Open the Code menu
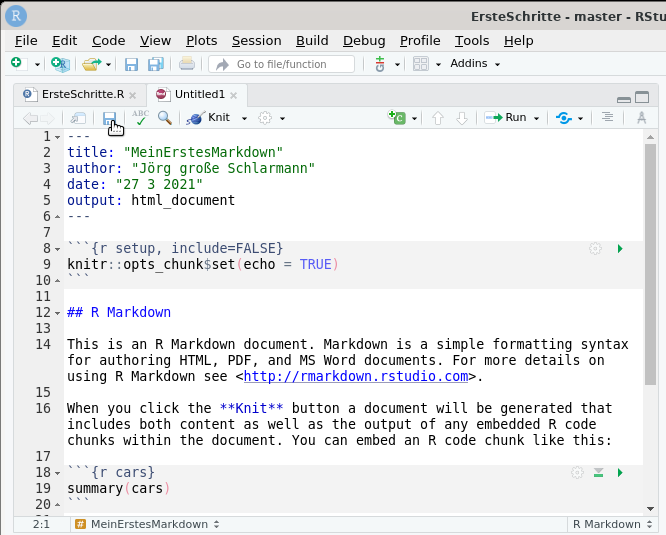The height and width of the screenshot is (535, 666). click(109, 41)
